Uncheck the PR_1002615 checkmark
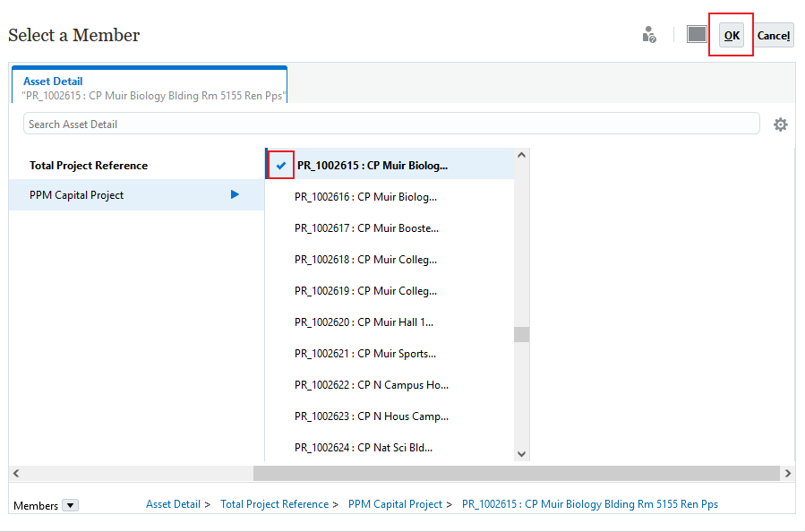The image size is (805, 532). tap(281, 165)
